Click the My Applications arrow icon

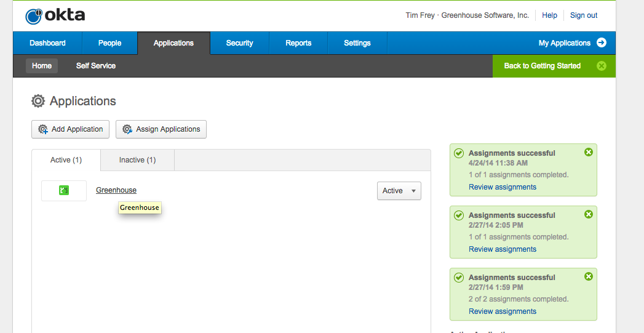pyautogui.click(x=602, y=42)
